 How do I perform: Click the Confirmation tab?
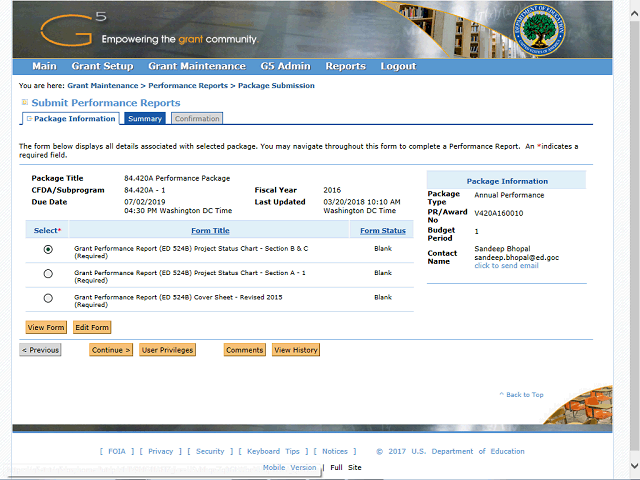(197, 118)
